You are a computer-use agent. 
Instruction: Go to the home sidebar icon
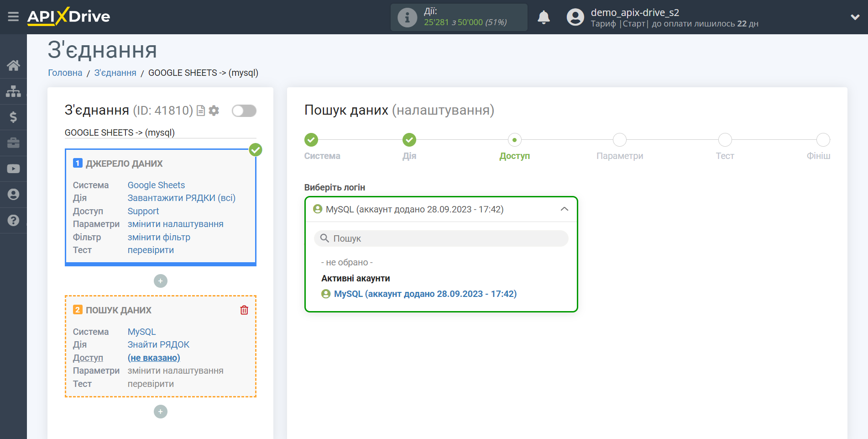[x=13, y=65]
